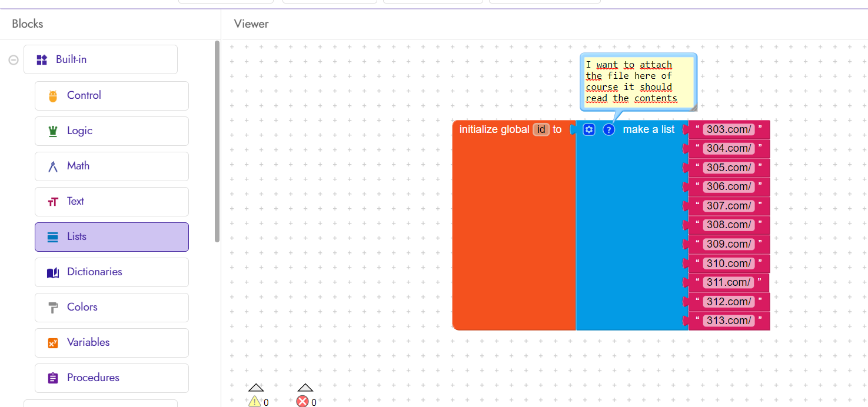Screen dimensions: 868x407
Task: Expand warnings toggle arrow above warning icon
Action: 256,388
